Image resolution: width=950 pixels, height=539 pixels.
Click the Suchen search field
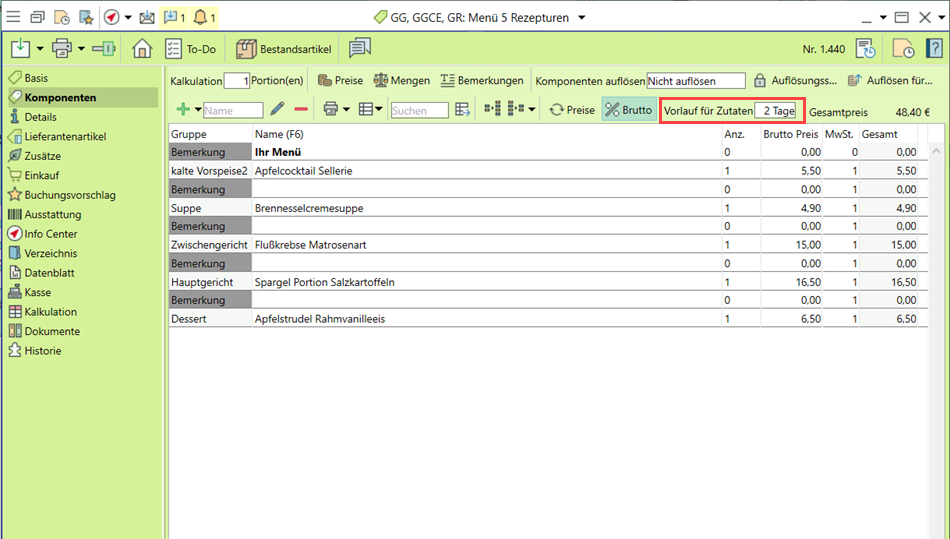pyautogui.click(x=419, y=110)
